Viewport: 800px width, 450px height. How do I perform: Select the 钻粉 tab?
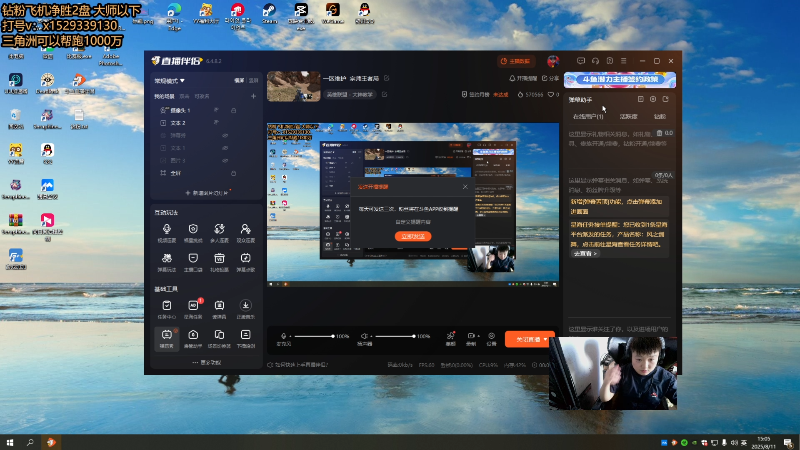(x=660, y=116)
